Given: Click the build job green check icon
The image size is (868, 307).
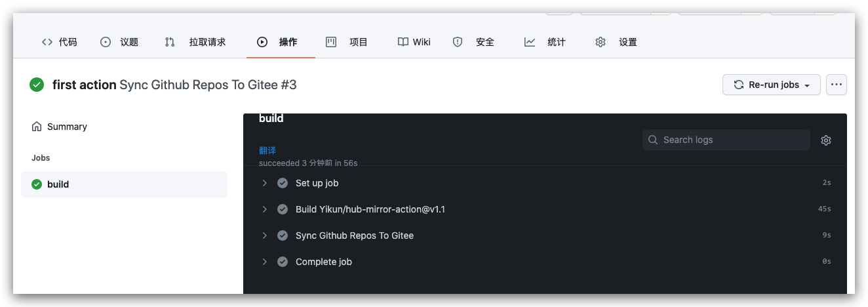Looking at the screenshot, I should click(x=37, y=184).
